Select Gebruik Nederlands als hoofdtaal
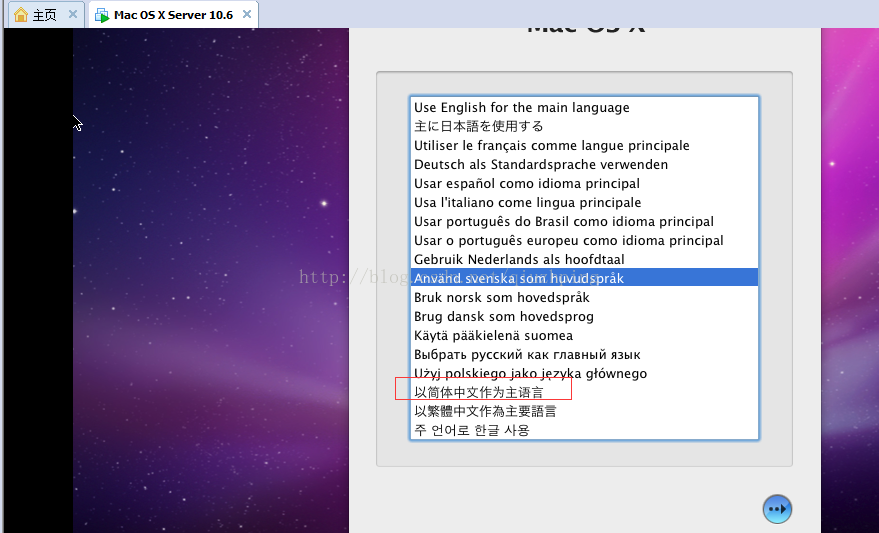This screenshot has height=533, width=879. [584, 259]
